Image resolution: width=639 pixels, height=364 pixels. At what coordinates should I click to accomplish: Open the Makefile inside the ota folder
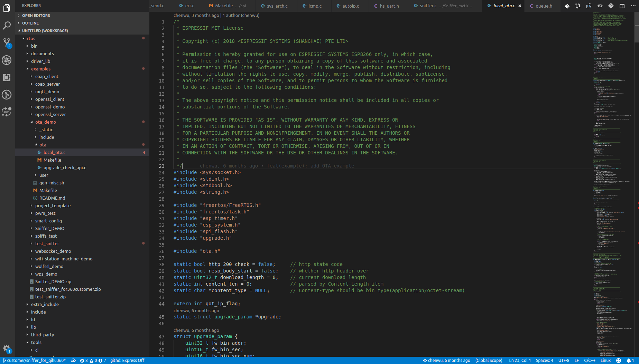coord(82,160)
